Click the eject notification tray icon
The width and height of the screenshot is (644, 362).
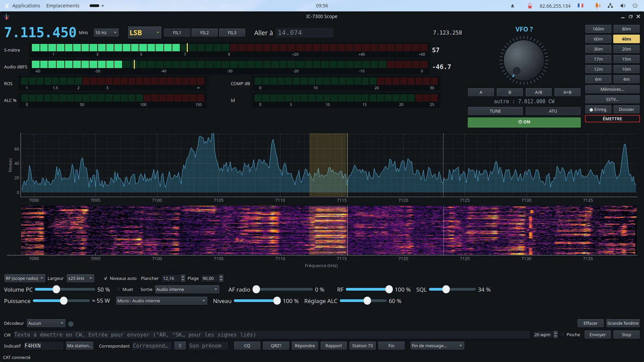(513, 6)
